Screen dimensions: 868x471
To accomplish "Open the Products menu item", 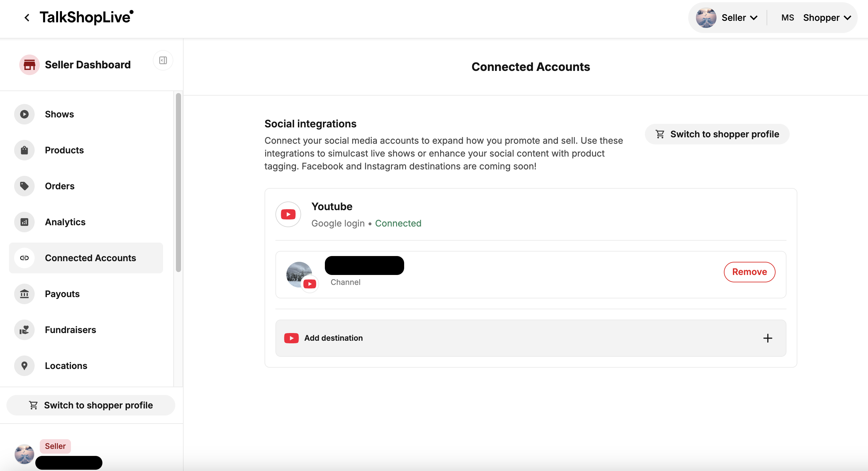I will click(x=86, y=150).
